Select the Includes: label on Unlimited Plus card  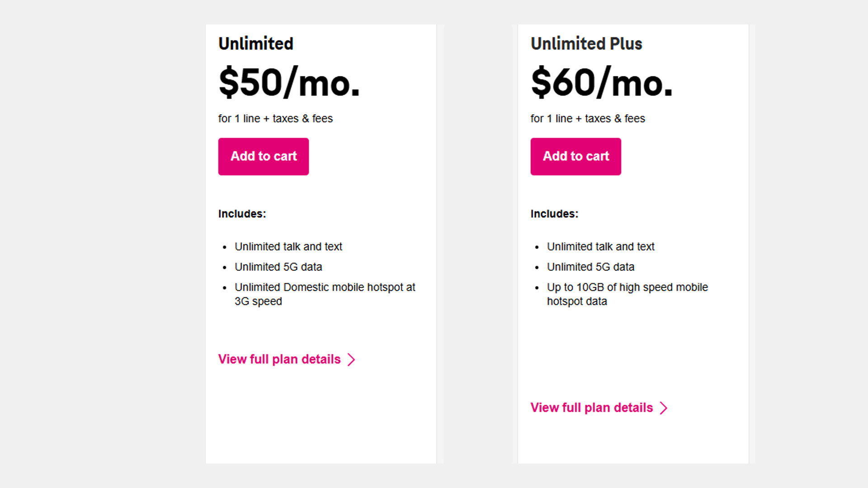(554, 214)
